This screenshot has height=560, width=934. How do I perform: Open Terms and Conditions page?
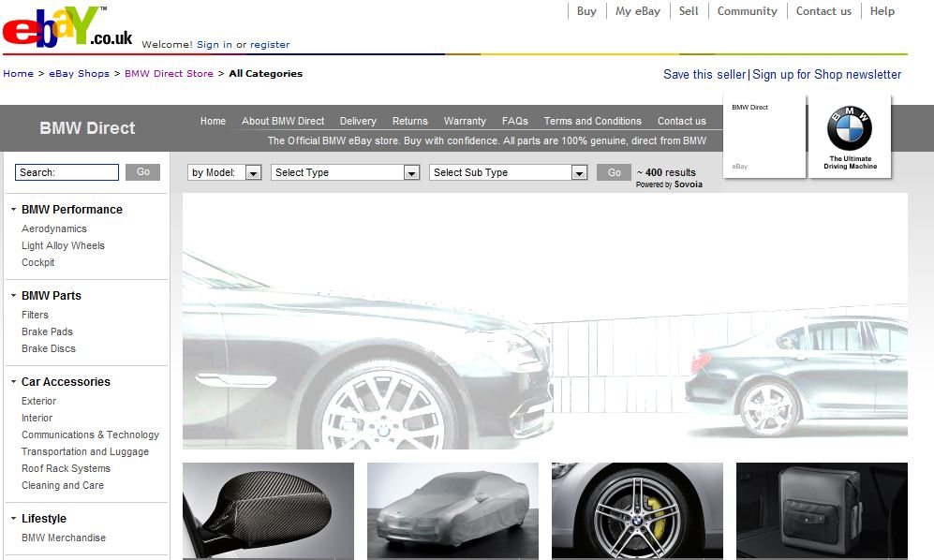coord(593,121)
